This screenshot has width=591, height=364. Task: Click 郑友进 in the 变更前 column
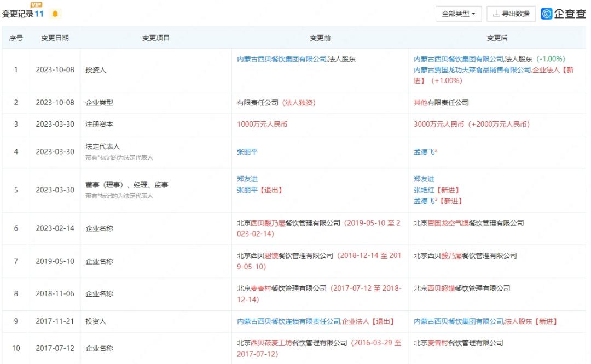coord(247,179)
